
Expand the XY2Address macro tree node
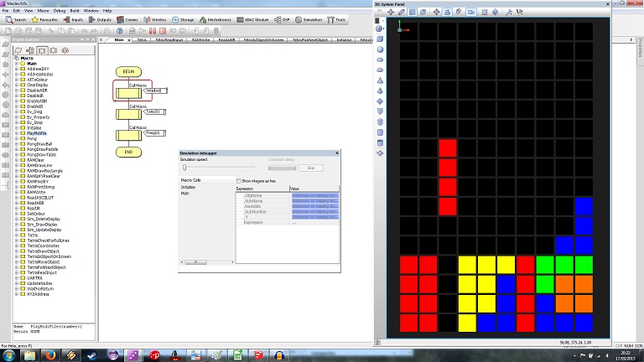17,294
